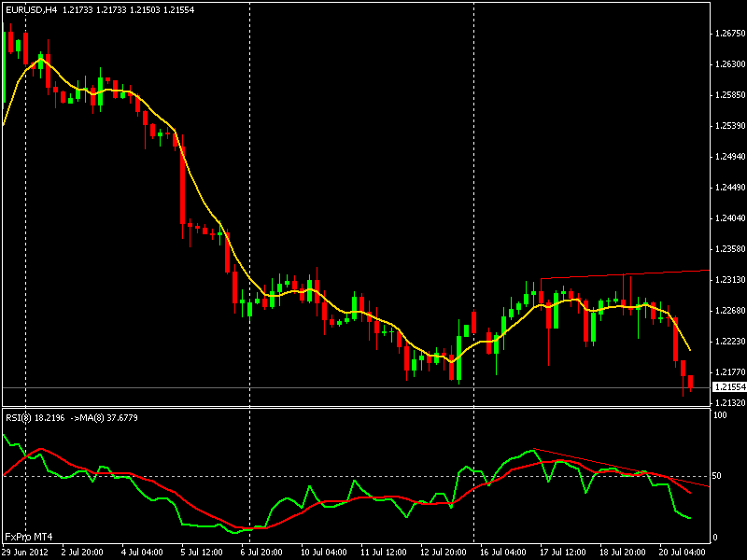The image size is (747, 560).
Task: Select the RSI scale value 0
Action: pyautogui.click(x=714, y=538)
